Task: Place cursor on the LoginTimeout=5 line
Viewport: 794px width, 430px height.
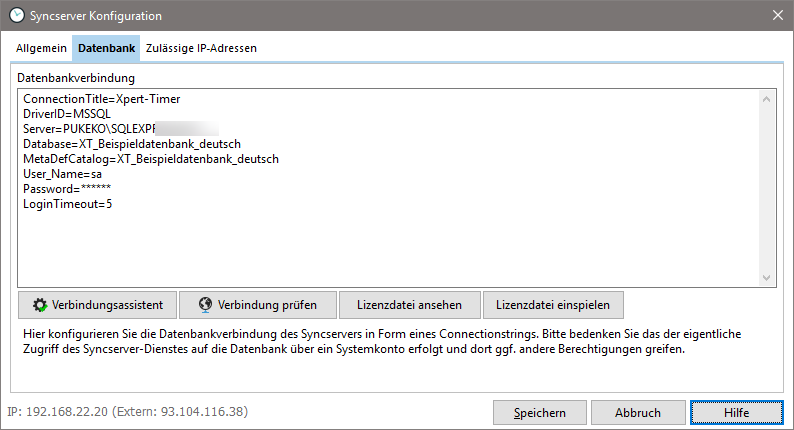Action: [x=68, y=204]
